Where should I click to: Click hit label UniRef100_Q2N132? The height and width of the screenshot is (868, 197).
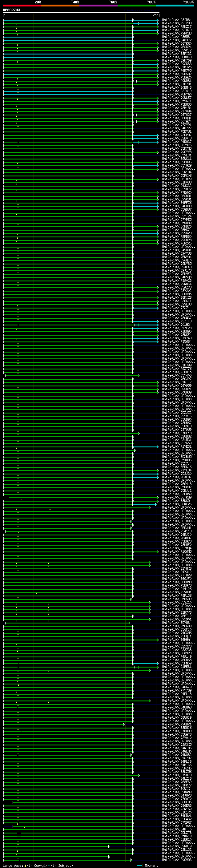click(177, 850)
